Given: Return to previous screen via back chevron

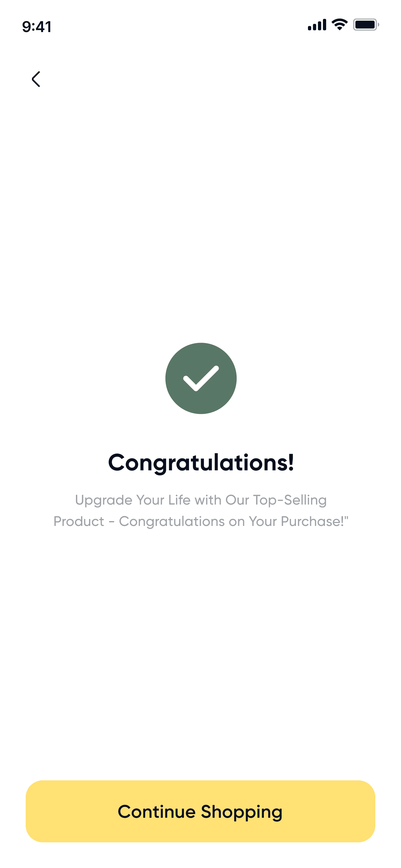Looking at the screenshot, I should (36, 79).
